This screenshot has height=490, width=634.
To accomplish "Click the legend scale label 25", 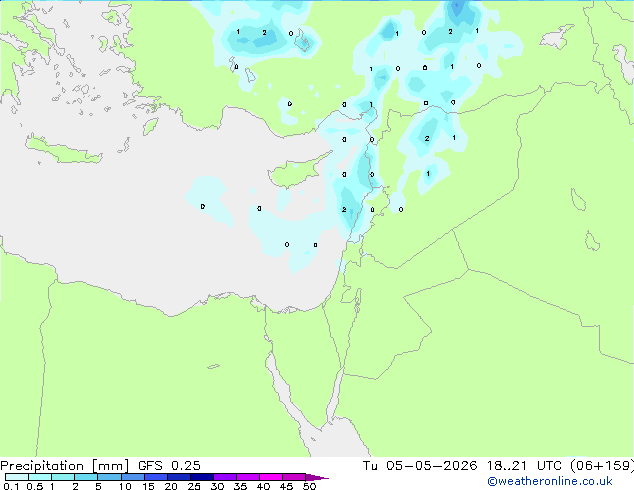I will tap(194, 486).
